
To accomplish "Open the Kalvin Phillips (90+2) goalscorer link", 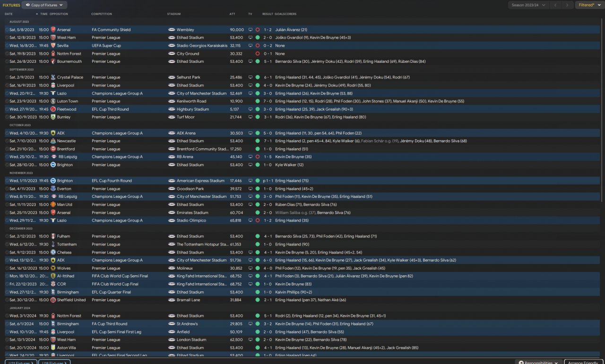I will pos(293,292).
